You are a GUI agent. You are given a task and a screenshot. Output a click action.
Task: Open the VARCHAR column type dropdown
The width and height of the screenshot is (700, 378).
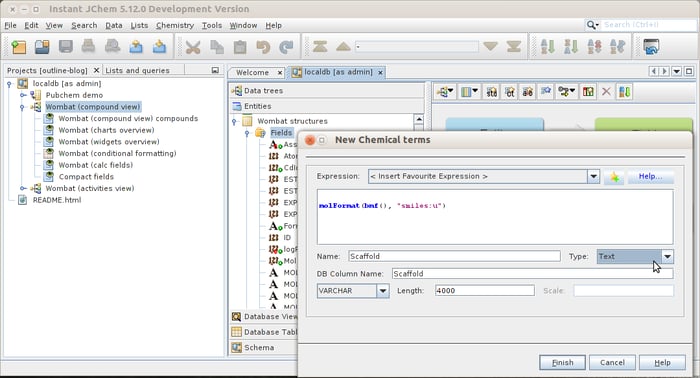coord(383,291)
